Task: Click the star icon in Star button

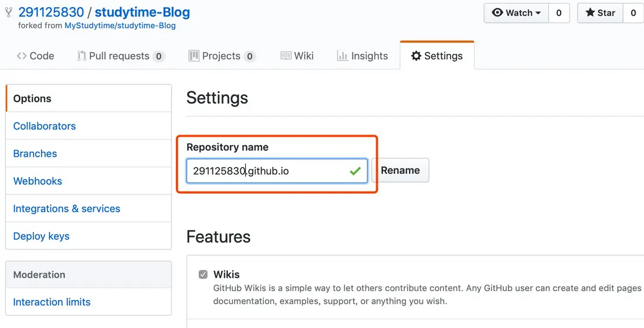Action: (x=589, y=12)
